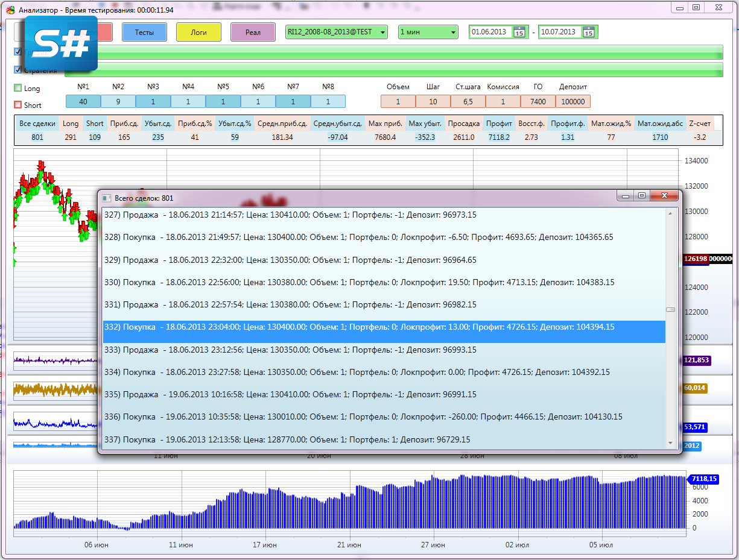Click scroll-down arrow in trades list

coord(670,443)
